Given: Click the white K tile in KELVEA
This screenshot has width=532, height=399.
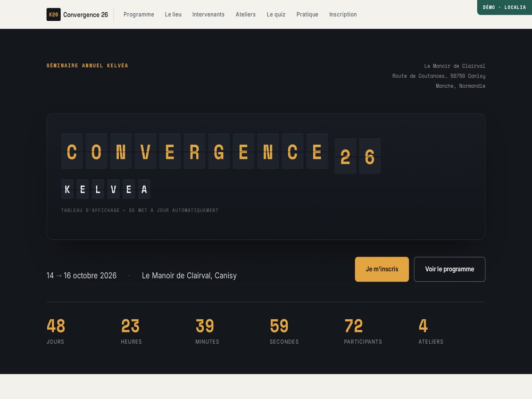Looking at the screenshot, I should (x=67, y=189).
